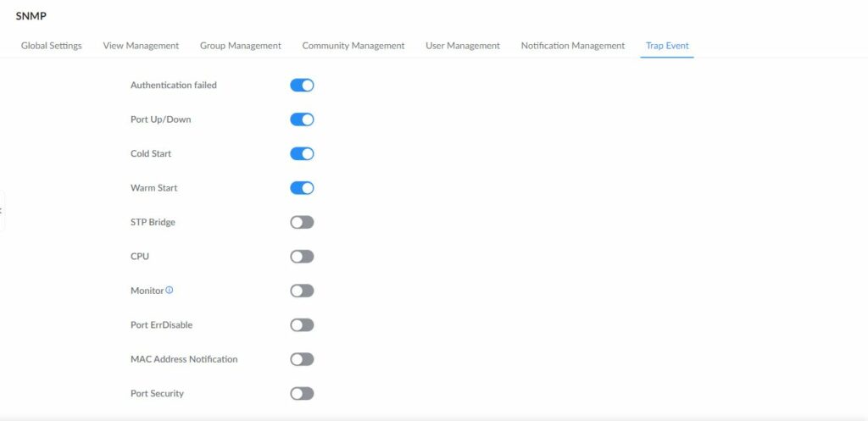Click the SNMP page heading
Screen dimensions: 868x421
click(31, 16)
